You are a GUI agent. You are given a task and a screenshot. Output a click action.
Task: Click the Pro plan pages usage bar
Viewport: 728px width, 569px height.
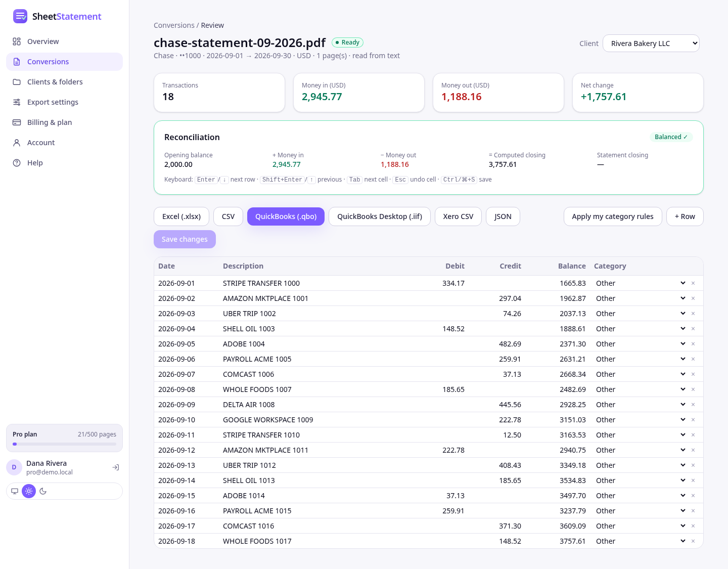pyautogui.click(x=64, y=444)
